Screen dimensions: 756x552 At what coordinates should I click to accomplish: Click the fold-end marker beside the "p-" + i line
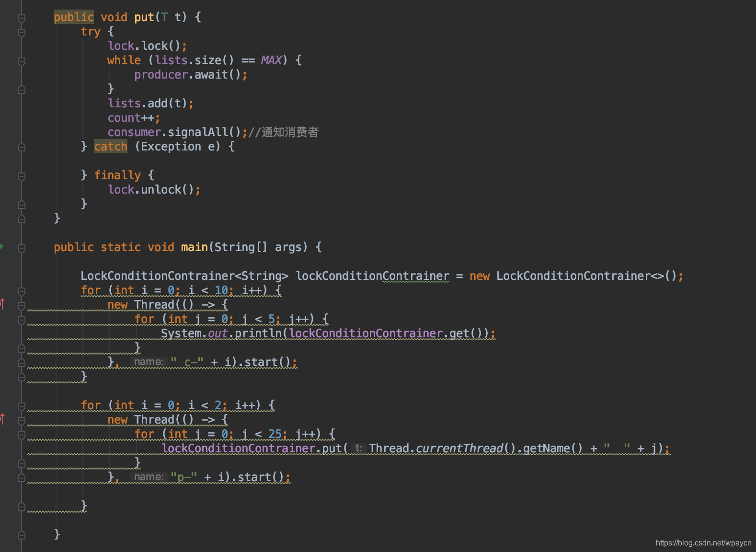click(21, 478)
